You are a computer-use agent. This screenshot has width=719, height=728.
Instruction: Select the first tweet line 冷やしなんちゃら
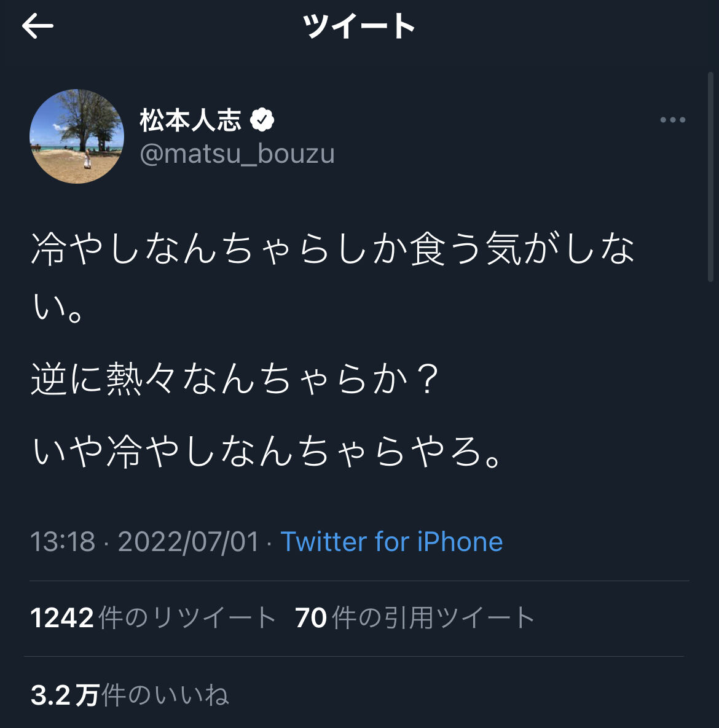pos(332,250)
